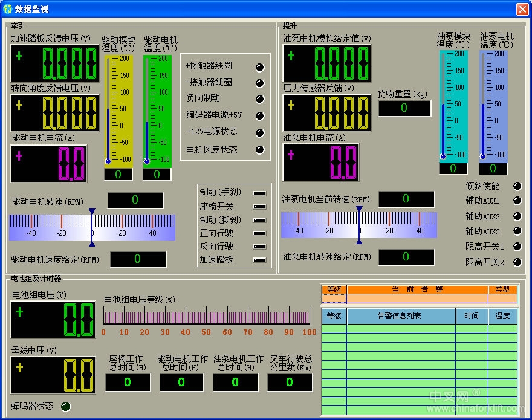532x420 pixels.
Task: Click the 电池组电压(V) green LCD display
Action: (53, 320)
